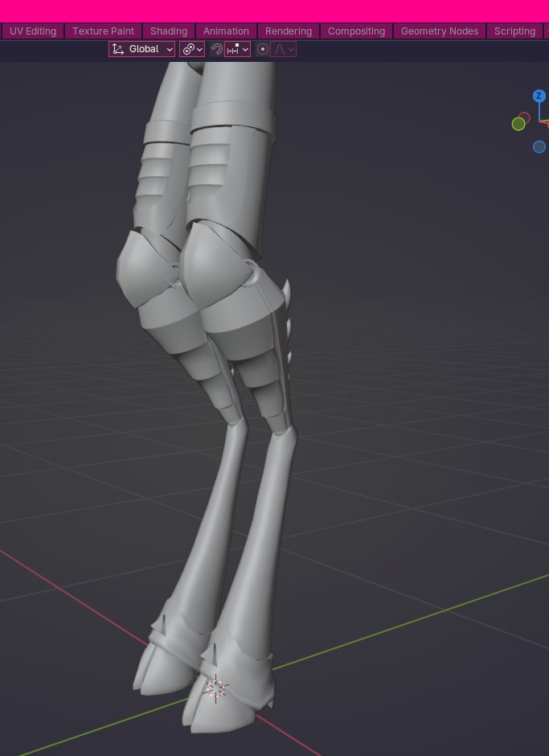Switch to the Geometry Nodes workspace tab

pyautogui.click(x=440, y=31)
